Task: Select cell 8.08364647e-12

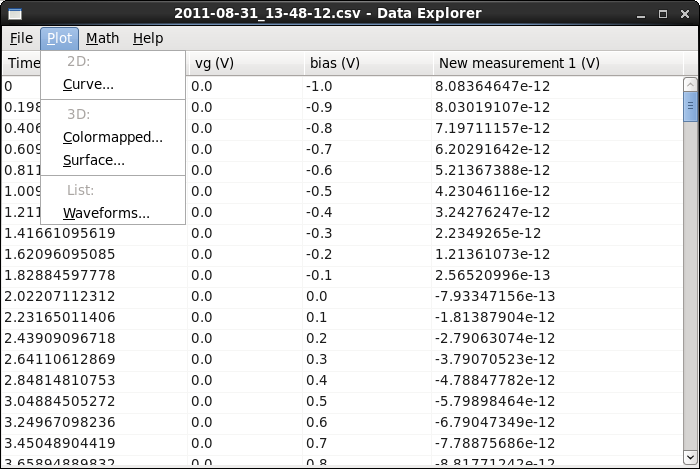Action: (x=557, y=86)
